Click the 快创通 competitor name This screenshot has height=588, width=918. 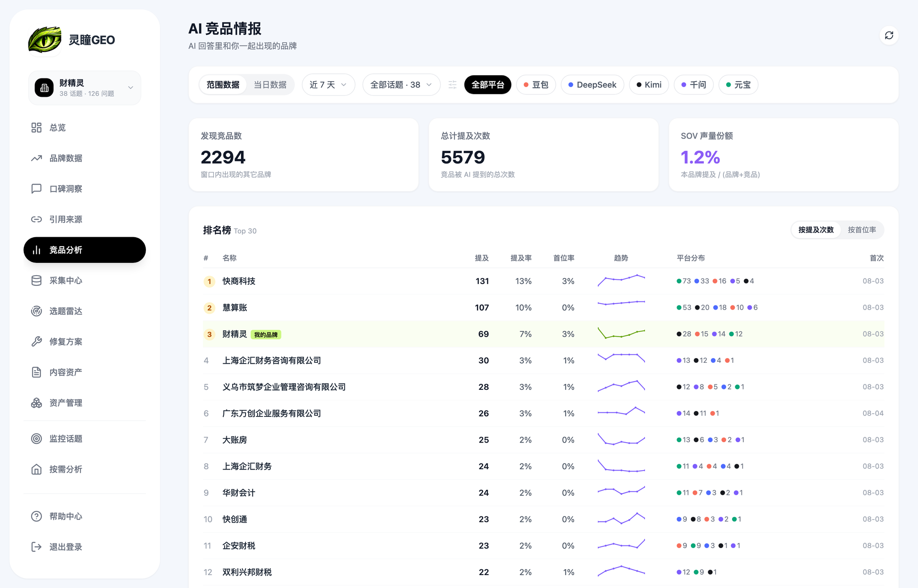click(235, 519)
